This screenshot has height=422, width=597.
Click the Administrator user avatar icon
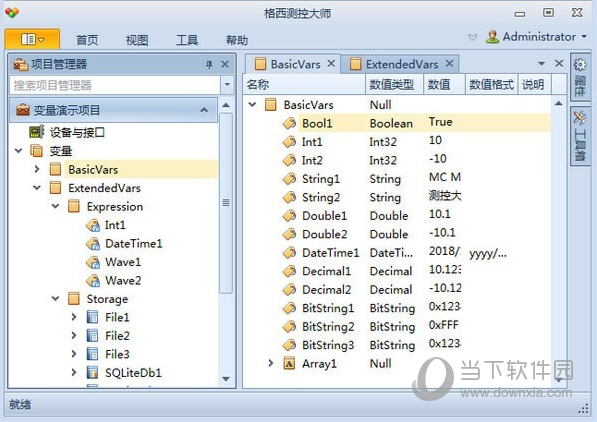tap(492, 37)
